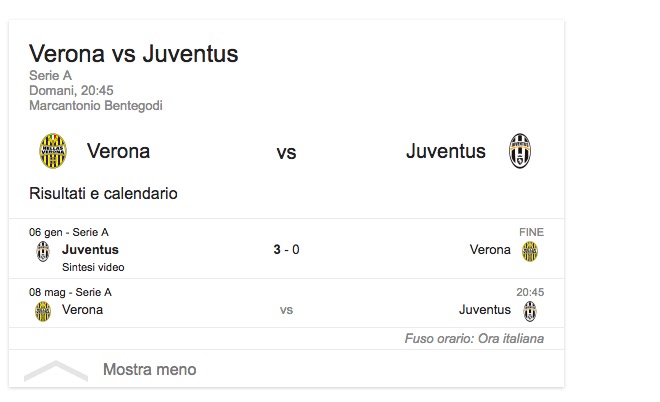Click the large Hellas Verona crest
The width and height of the screenshot is (660, 402).
52,152
